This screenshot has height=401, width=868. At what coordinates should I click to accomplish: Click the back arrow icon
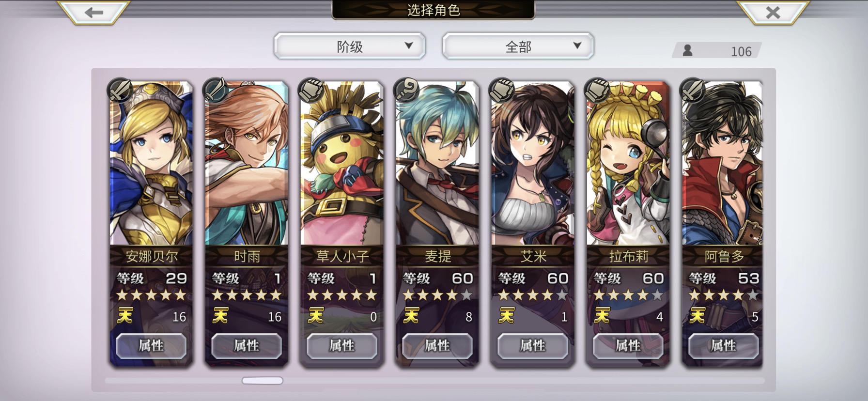[93, 12]
